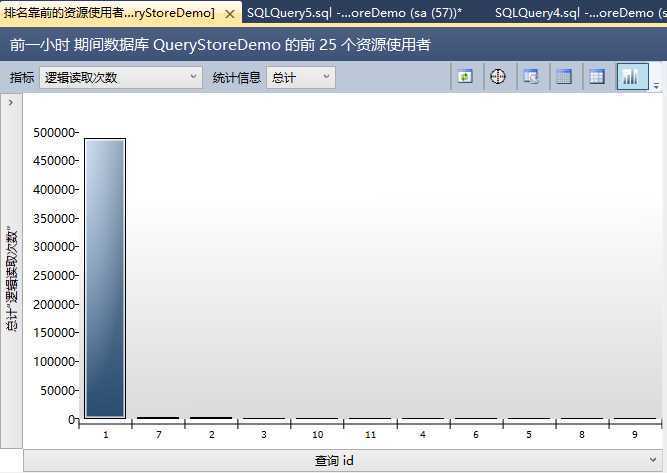Click the vertical axis title 总计"逻辑读取次数"

pos(11,279)
